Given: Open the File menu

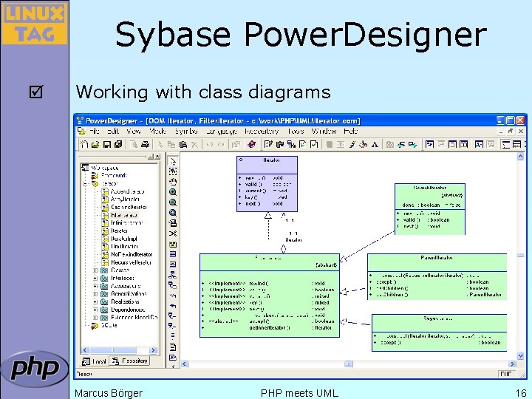Looking at the screenshot, I should click(x=95, y=132).
